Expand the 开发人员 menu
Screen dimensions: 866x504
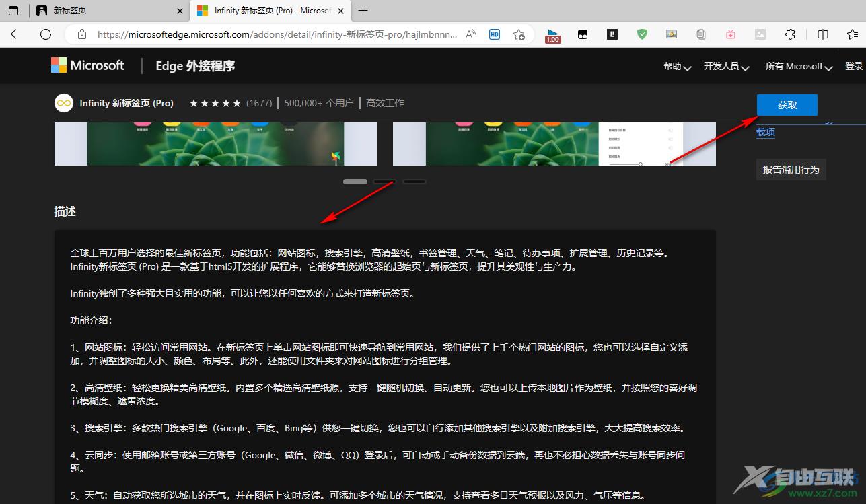[726, 66]
